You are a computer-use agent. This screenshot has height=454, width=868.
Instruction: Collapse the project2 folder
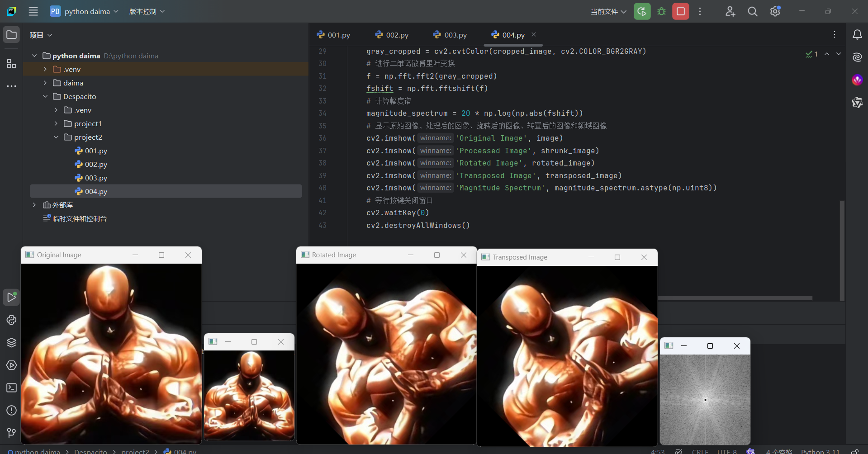[x=56, y=137]
